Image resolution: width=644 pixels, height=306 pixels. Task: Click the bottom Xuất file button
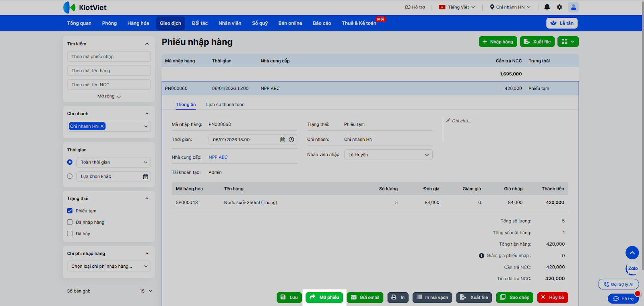(x=474, y=298)
